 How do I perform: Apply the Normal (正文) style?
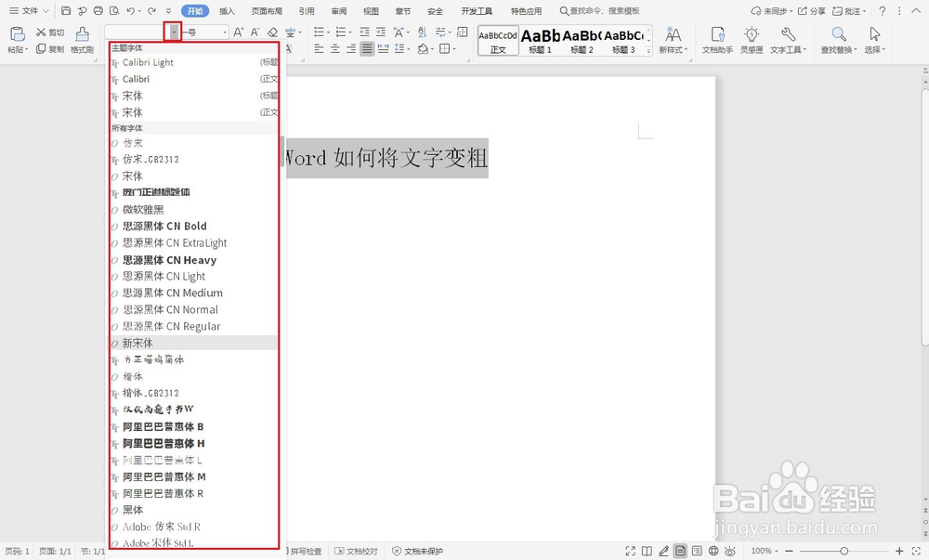[x=498, y=41]
